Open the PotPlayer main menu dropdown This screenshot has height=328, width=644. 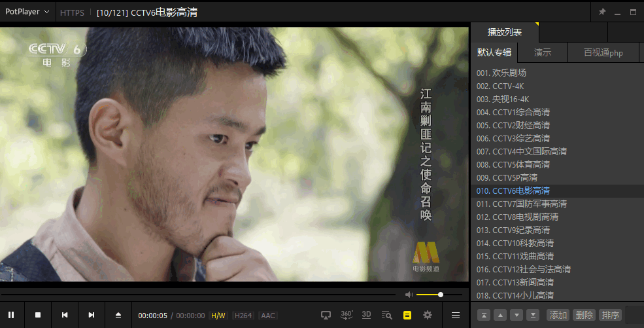tap(27, 12)
